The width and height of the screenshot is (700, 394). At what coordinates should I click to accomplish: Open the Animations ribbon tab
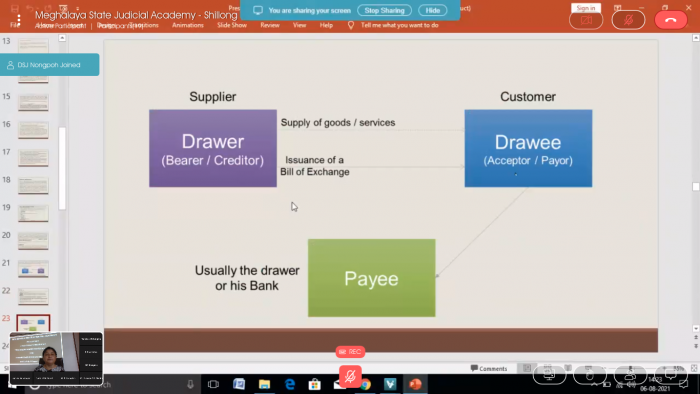pos(188,25)
